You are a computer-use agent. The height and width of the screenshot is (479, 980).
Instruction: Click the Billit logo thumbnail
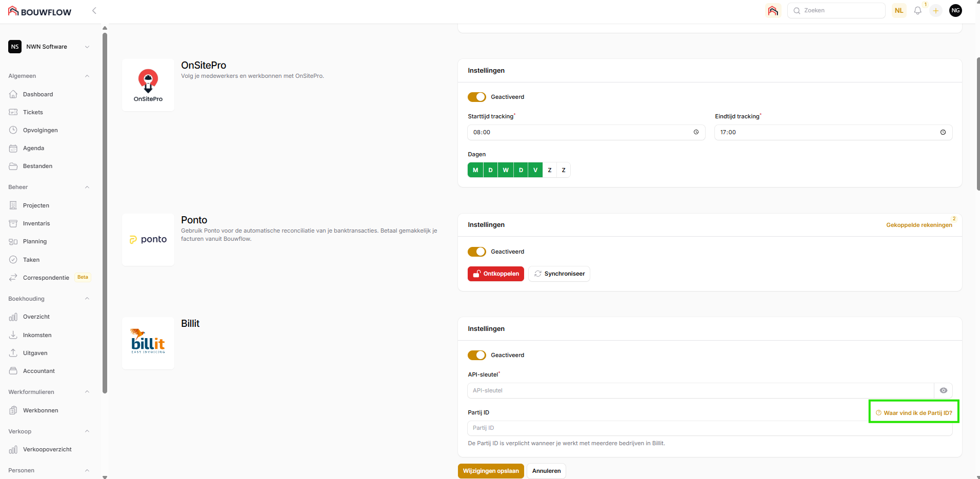tap(148, 343)
